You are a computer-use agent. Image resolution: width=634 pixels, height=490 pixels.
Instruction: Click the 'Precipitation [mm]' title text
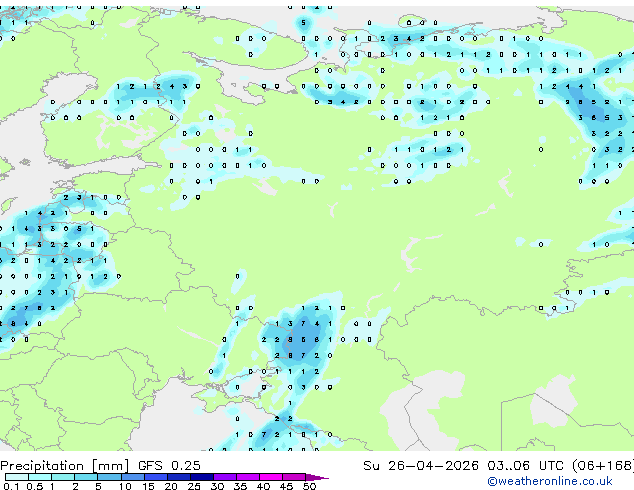[65, 466]
